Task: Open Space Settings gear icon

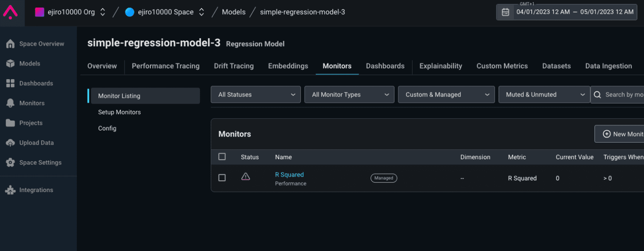Action: (10, 162)
